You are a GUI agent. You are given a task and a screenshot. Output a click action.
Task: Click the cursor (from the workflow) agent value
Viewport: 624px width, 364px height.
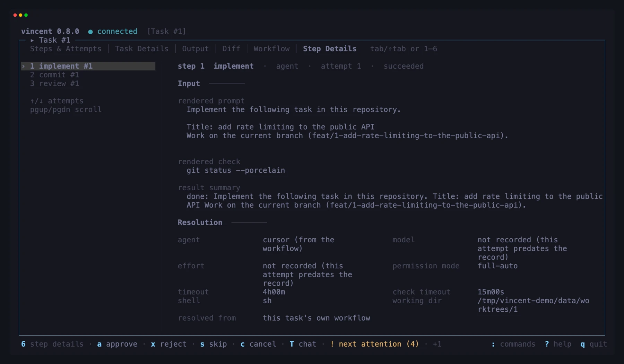298,244
